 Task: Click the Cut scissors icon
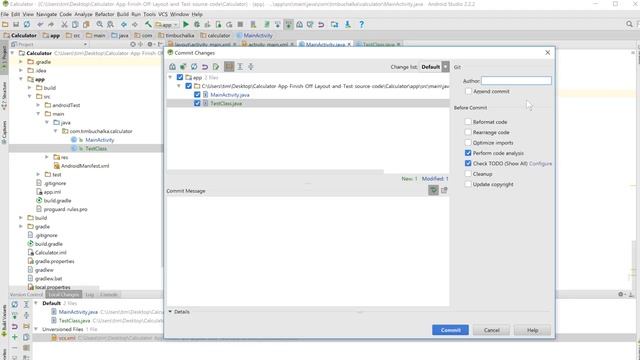[64, 24]
